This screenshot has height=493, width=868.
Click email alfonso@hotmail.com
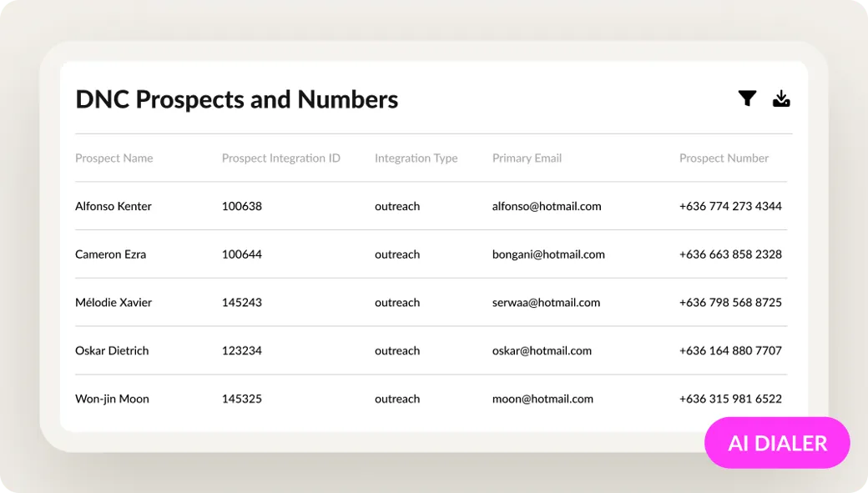pyautogui.click(x=547, y=206)
